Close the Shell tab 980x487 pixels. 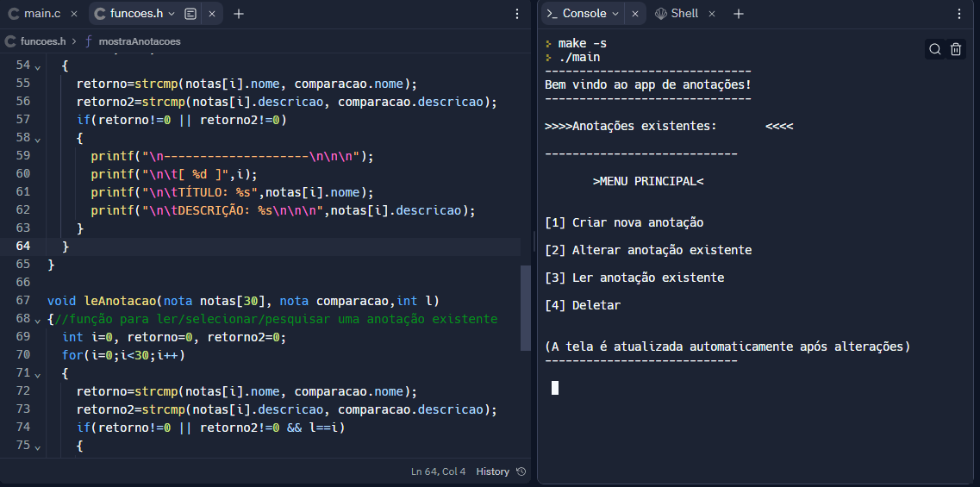[x=711, y=14]
